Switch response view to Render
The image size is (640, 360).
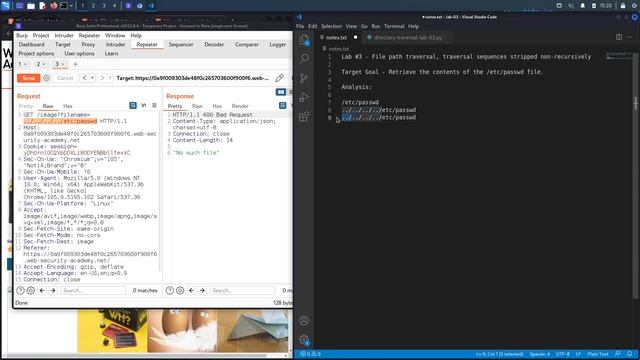(240, 106)
